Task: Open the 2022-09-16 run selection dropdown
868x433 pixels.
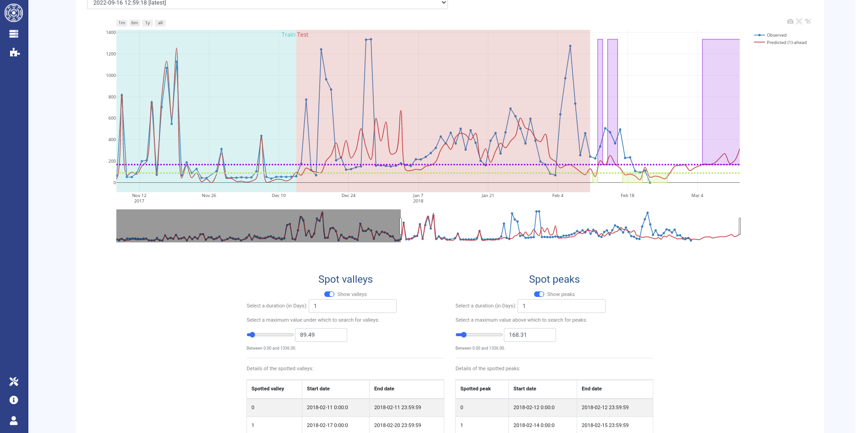Action: coord(267,3)
